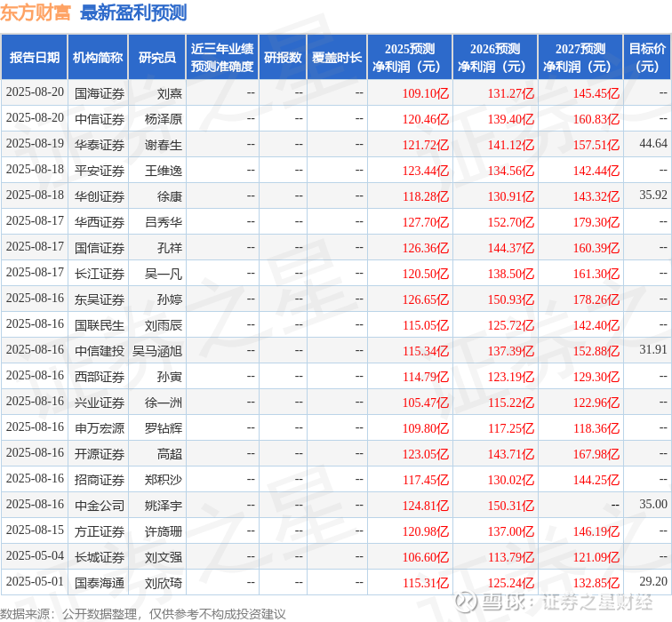This screenshot has width=672, height=622.
Task: Select the 华西证券 institution cell
Action: 100,222
